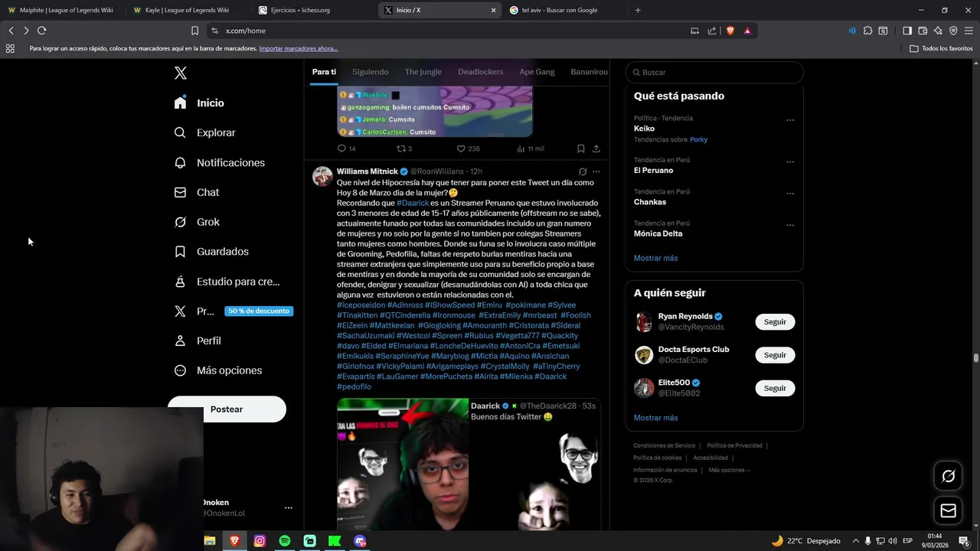
Task: Click the Brave Shields lion icon
Action: pos(730,31)
